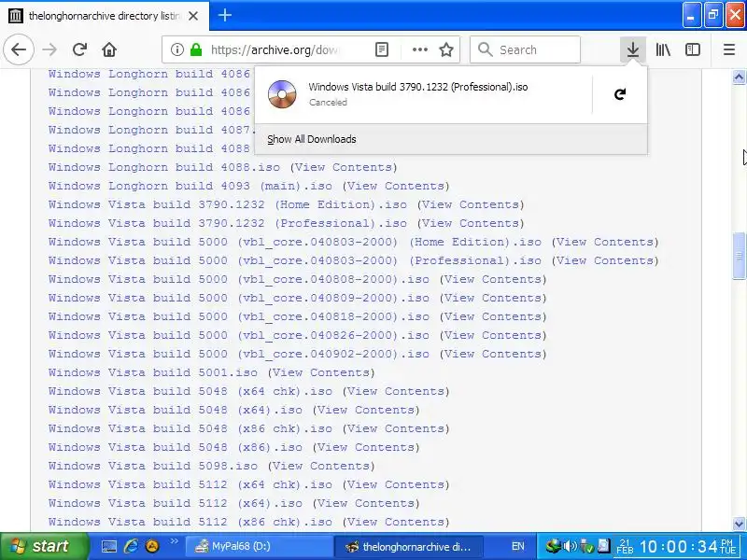747x560 pixels.
Task: Open the home page
Action: [109, 49]
